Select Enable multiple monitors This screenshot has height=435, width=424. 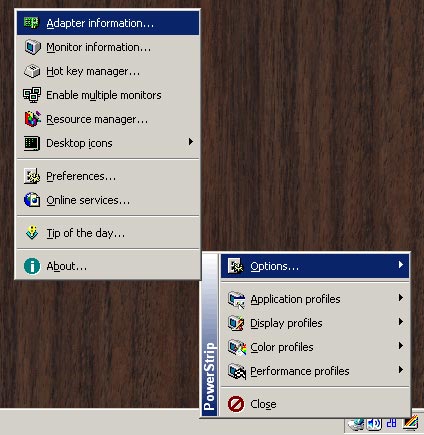pos(108,95)
